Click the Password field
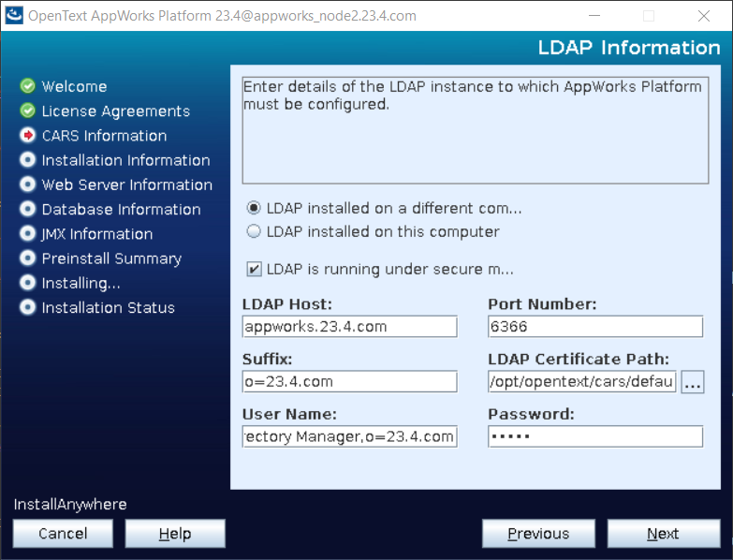The height and width of the screenshot is (560, 733). tap(594, 436)
